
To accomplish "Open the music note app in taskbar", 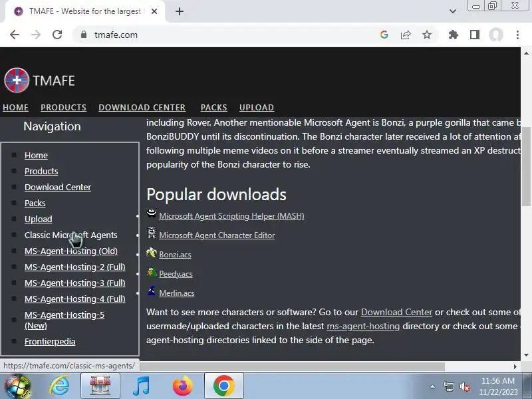I will (x=141, y=386).
